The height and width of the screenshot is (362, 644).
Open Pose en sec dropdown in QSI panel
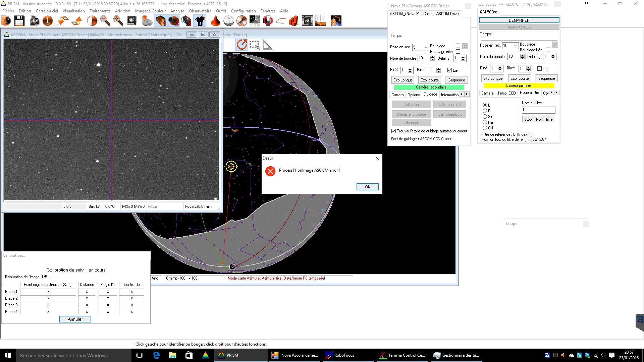click(516, 46)
